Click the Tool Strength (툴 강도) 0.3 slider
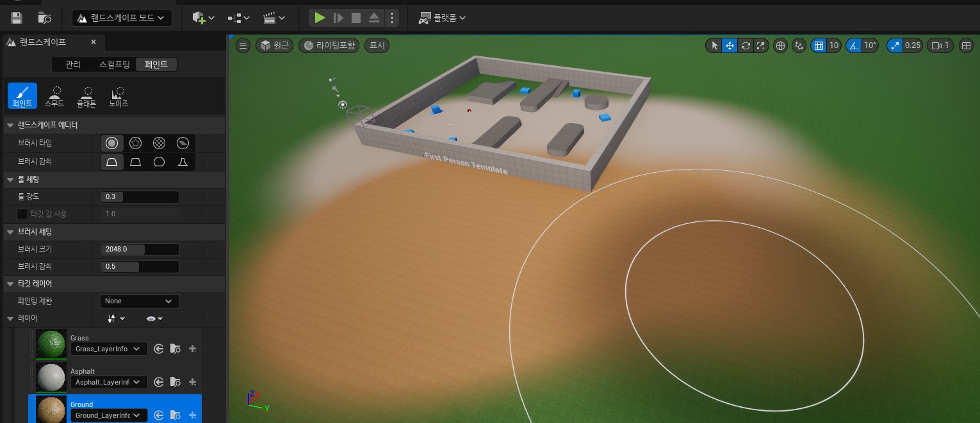Screen dimensions: 980x423 140,196
